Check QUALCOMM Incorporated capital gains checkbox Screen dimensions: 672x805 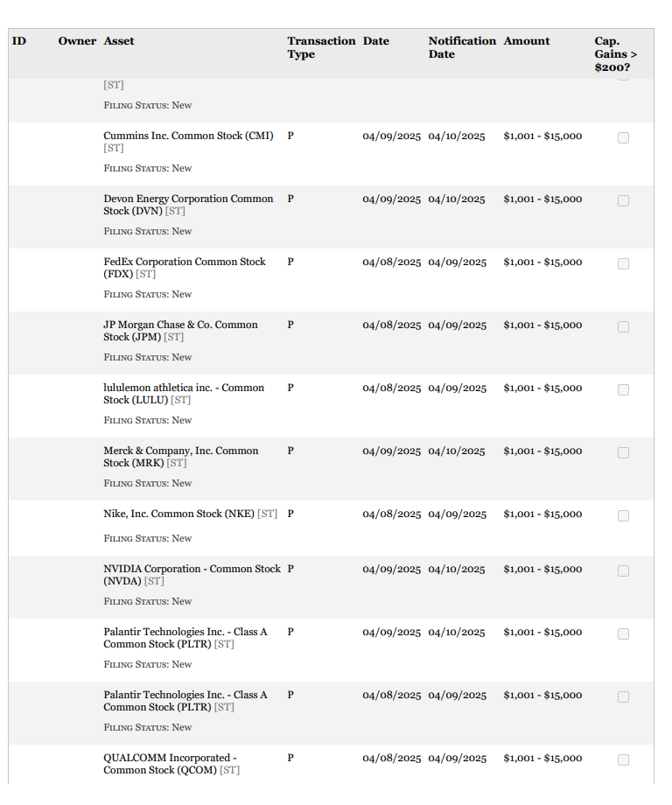[623, 759]
